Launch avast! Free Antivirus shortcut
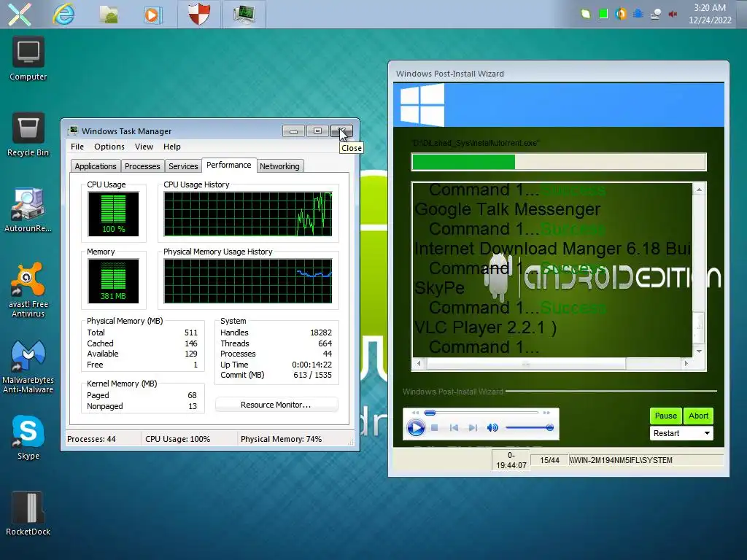747x560 pixels. 28,289
